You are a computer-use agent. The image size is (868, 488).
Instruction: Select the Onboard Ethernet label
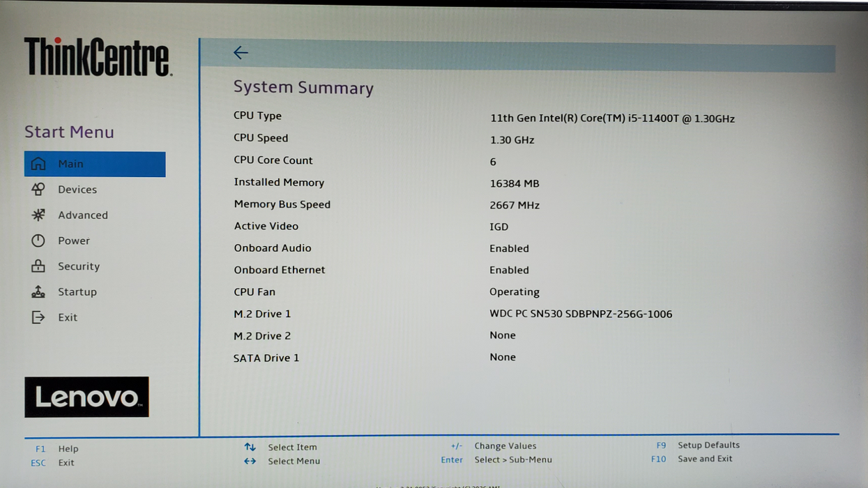tap(279, 270)
